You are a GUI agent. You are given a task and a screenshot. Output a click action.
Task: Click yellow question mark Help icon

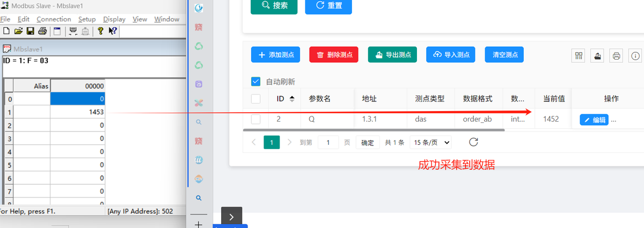(100, 31)
